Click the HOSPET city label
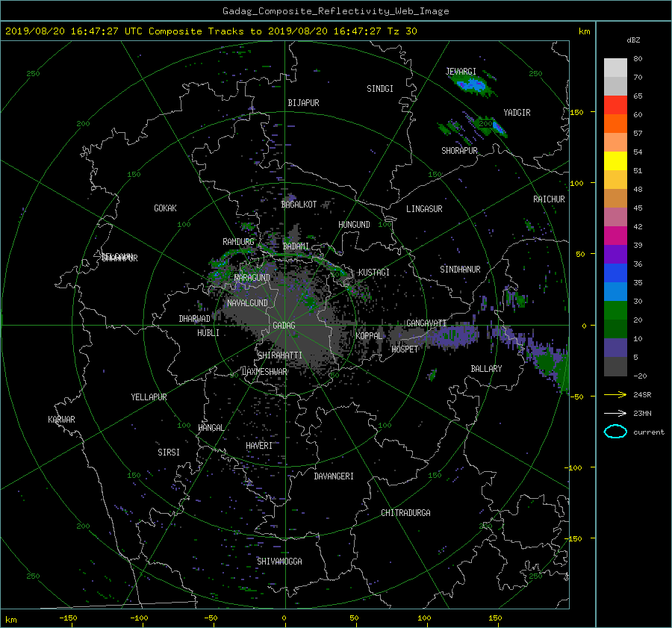Image resolution: width=672 pixels, height=628 pixels. click(x=404, y=349)
